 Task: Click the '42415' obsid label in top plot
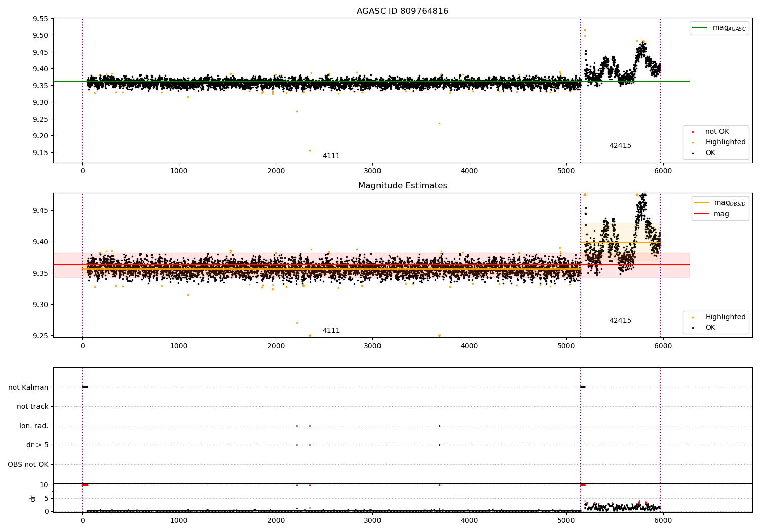pyautogui.click(x=620, y=146)
